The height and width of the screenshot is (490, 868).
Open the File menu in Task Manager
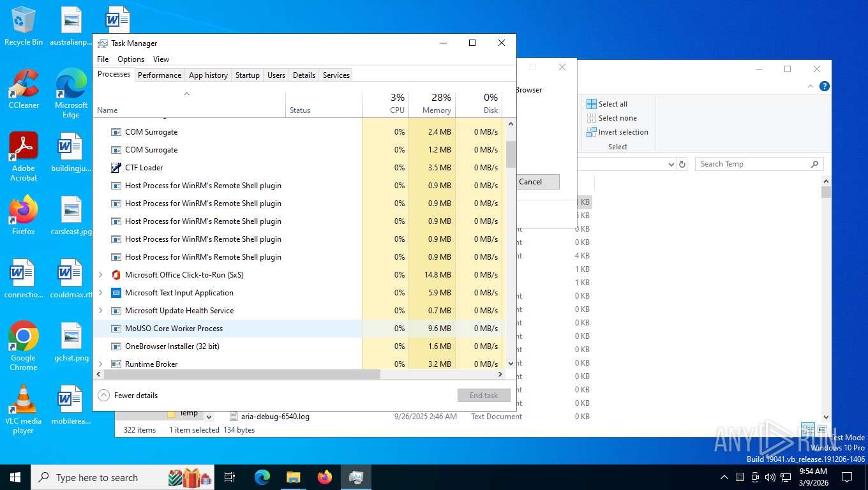click(x=103, y=59)
